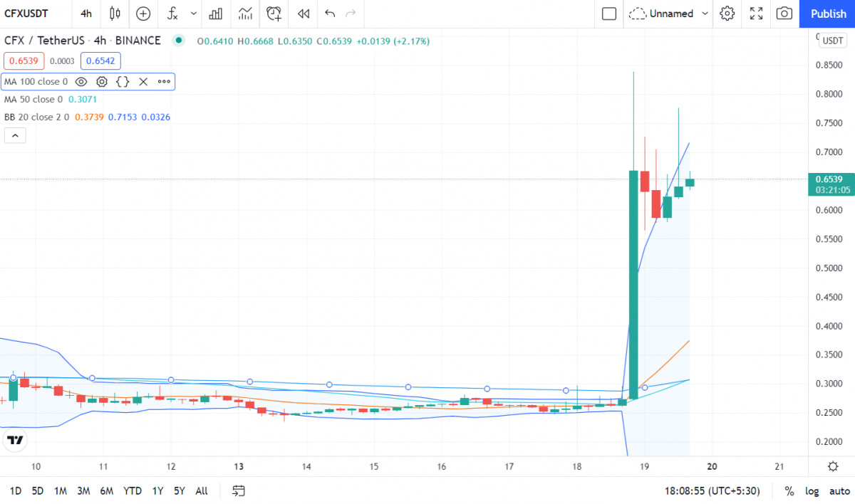The height and width of the screenshot is (504, 855).
Task: Open the axis settings gear at bottom right
Action: [832, 466]
